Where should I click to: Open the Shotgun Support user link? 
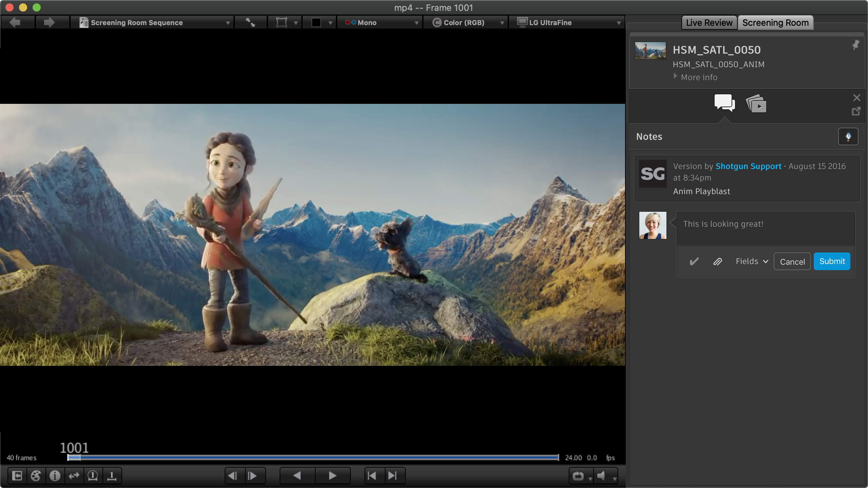coord(748,166)
